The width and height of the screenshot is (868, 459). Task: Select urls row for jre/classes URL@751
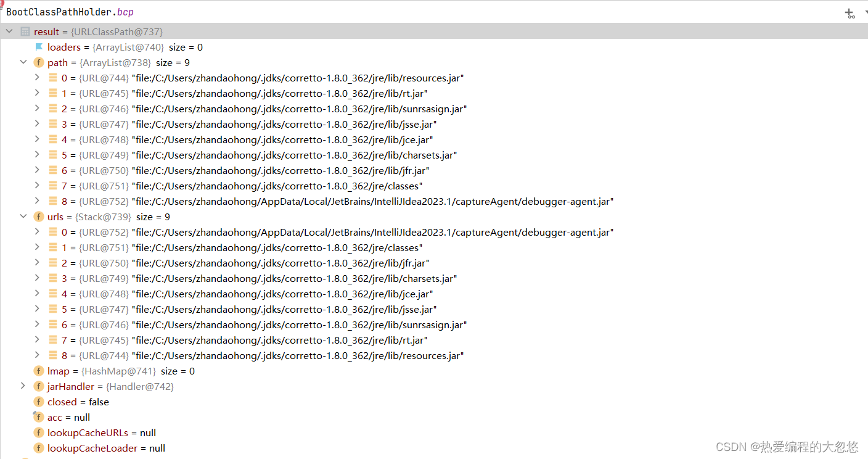(434, 247)
